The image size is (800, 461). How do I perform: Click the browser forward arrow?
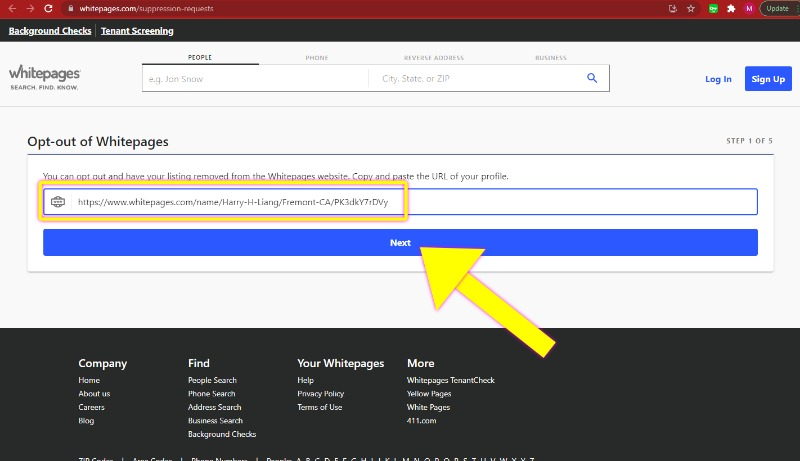pos(30,8)
